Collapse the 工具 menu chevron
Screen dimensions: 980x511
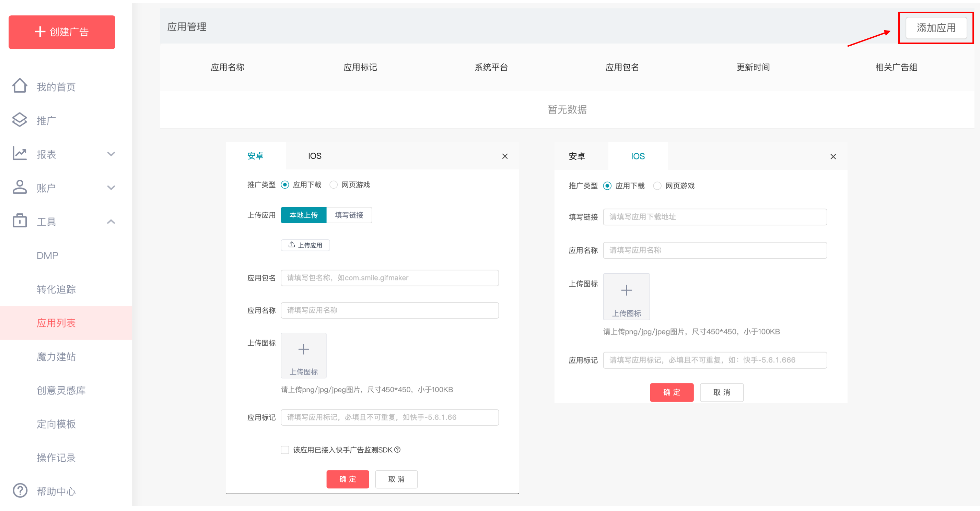111,222
